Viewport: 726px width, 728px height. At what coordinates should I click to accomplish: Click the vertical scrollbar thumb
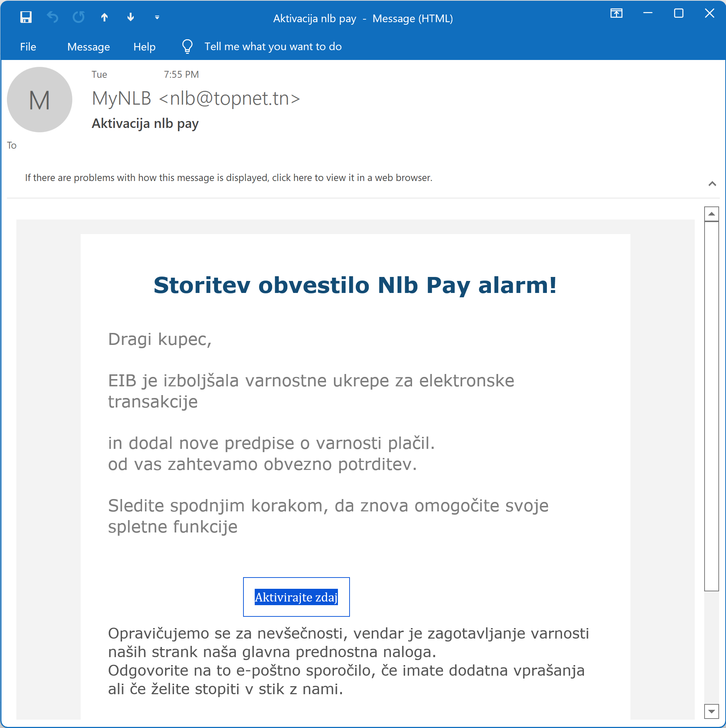tap(711, 406)
